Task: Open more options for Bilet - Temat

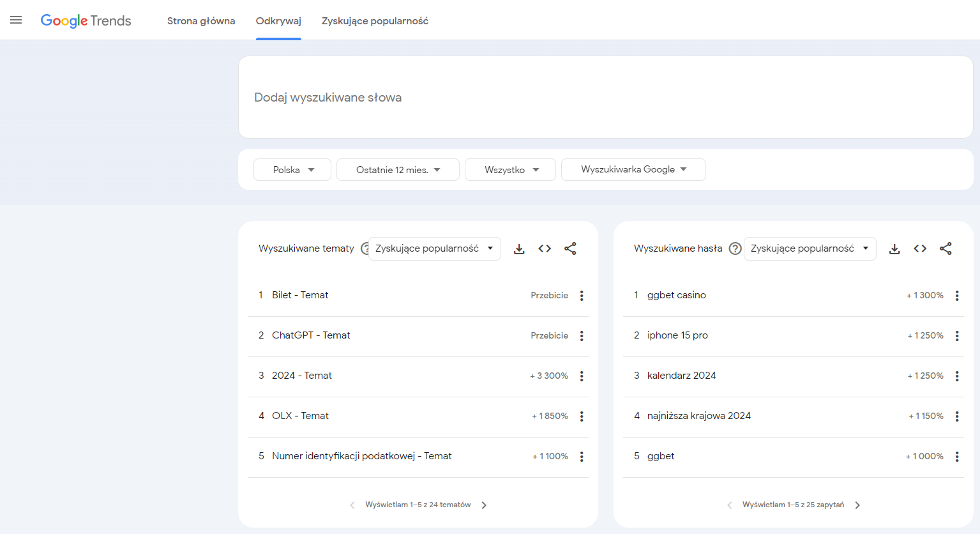Action: point(582,296)
